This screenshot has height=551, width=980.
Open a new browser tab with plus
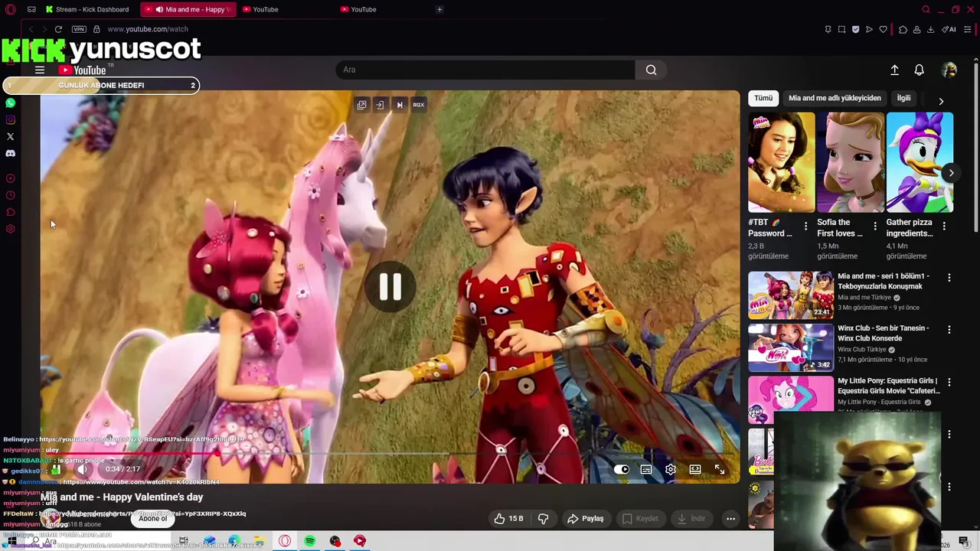click(439, 9)
